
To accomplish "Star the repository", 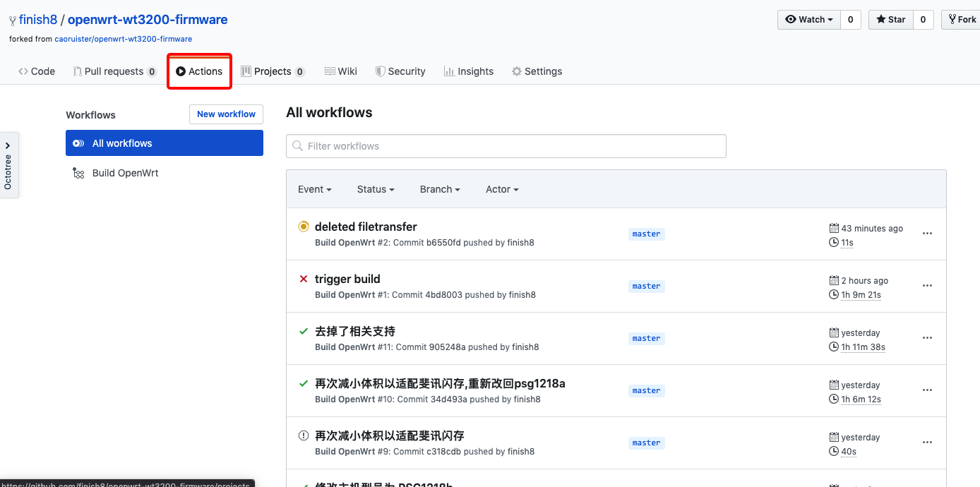I will (891, 20).
